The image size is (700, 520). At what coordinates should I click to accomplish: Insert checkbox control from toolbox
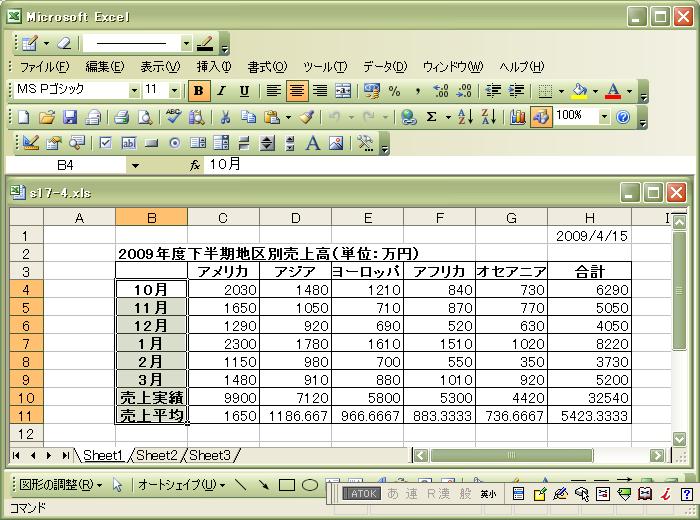[105, 143]
